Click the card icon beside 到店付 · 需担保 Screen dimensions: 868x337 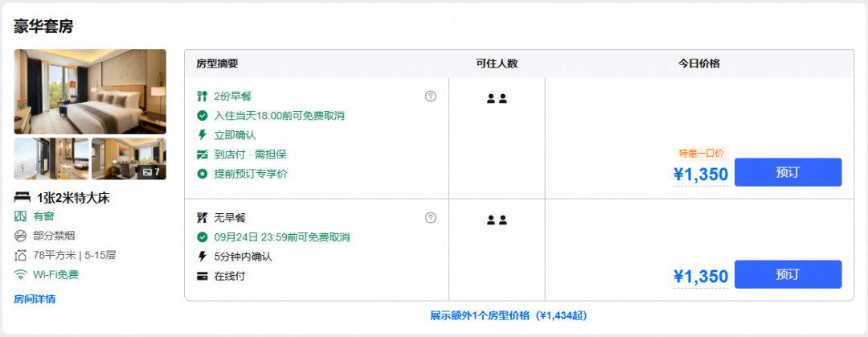coord(202,154)
